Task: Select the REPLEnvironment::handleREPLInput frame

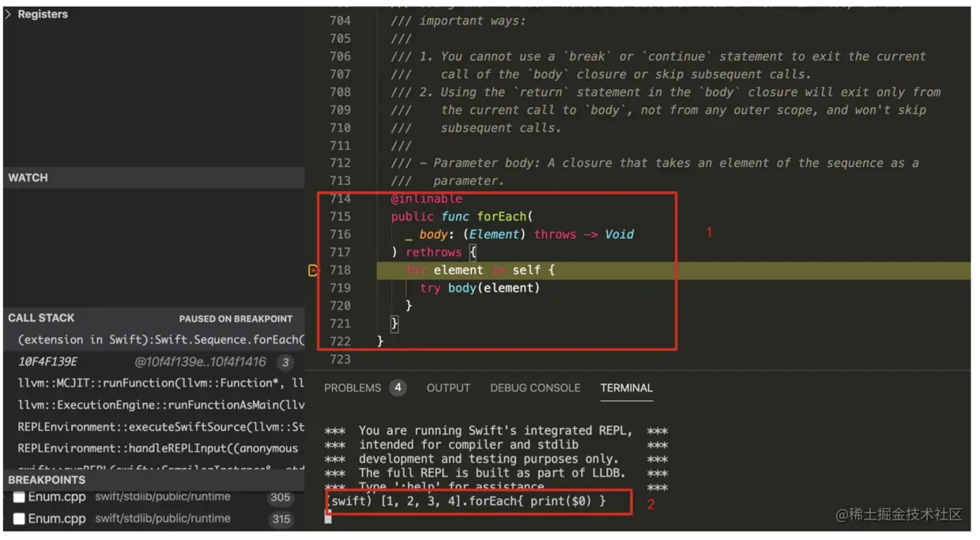Action: 158,448
